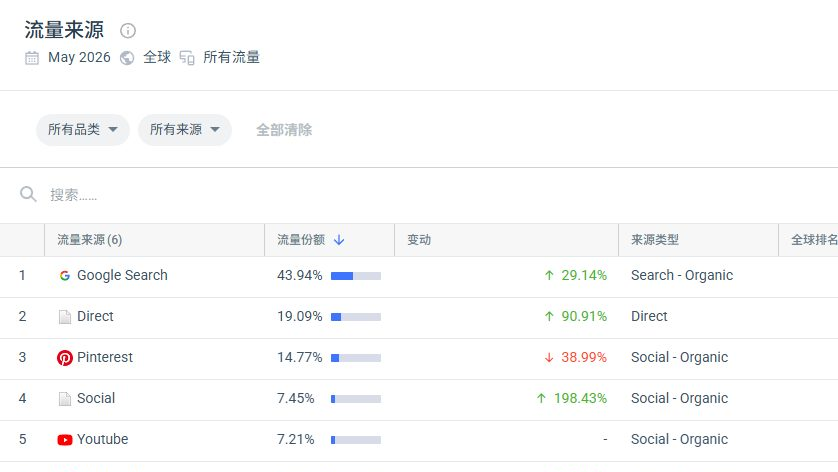
Task: Open the Social source entry
Action: pos(96,398)
